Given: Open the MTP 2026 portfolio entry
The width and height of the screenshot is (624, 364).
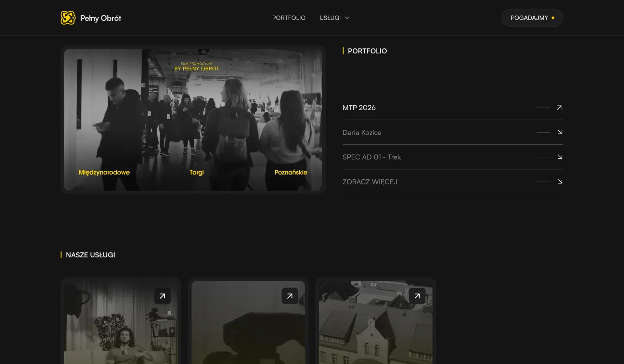Looking at the screenshot, I should tap(453, 108).
